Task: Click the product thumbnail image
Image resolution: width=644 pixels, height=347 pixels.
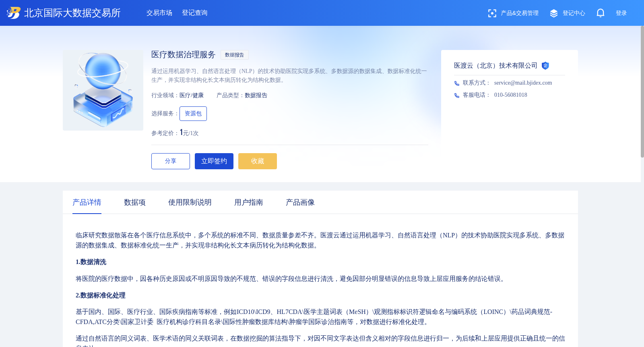Action: tap(103, 90)
